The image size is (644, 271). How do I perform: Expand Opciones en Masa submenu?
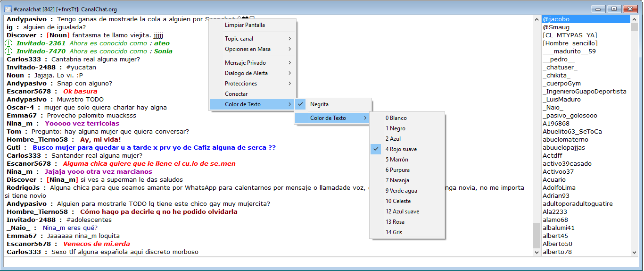pos(253,49)
